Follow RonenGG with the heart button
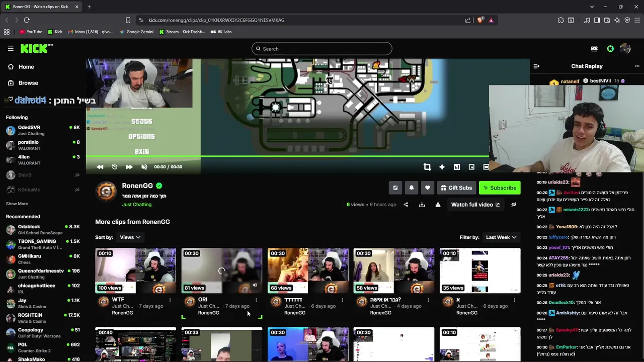Screen dimensions: 644x362 point(427,188)
